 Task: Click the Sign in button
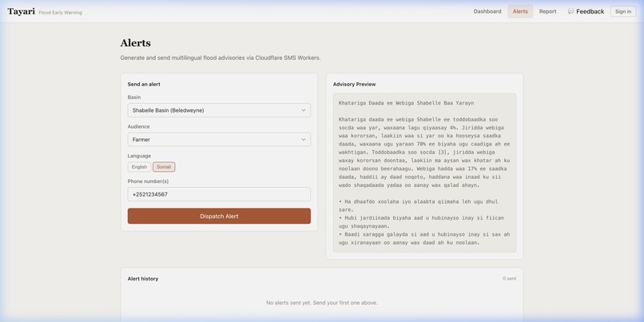coord(623,11)
